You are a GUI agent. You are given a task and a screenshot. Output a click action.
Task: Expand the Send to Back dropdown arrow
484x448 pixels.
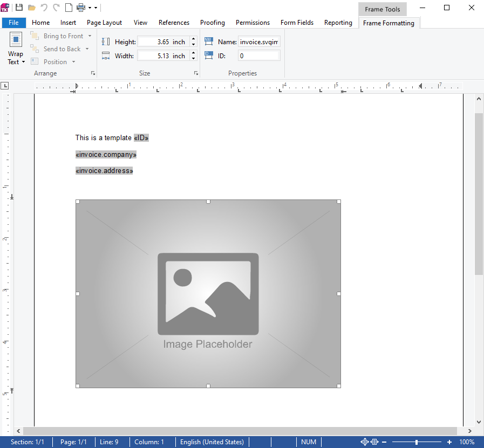tap(87, 49)
